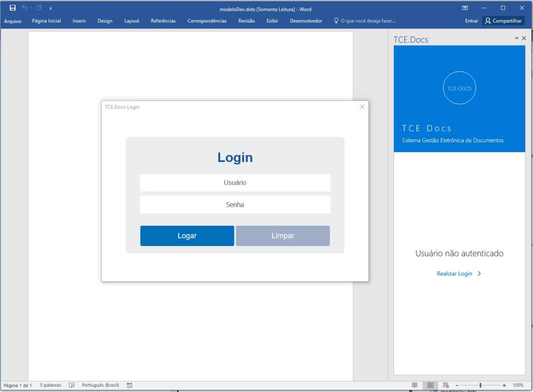This screenshot has height=392, width=533.
Task: Close the TCE.Docs-Login dialog
Action: [362, 107]
